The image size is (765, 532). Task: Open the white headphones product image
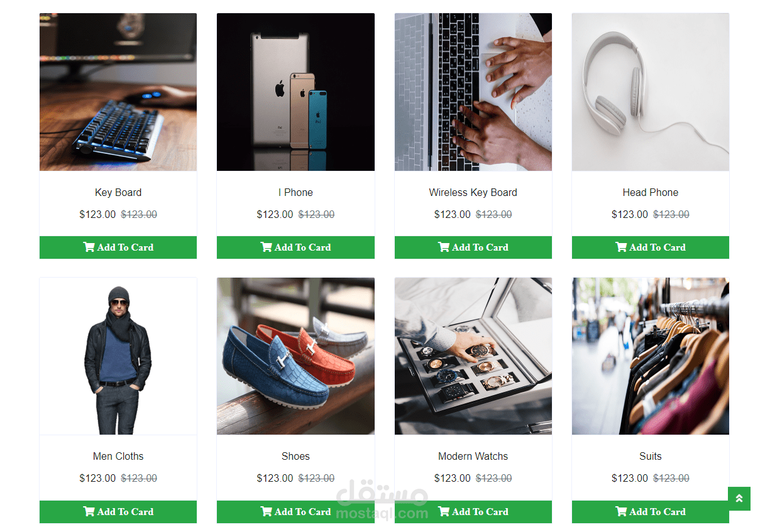pyautogui.click(x=651, y=92)
